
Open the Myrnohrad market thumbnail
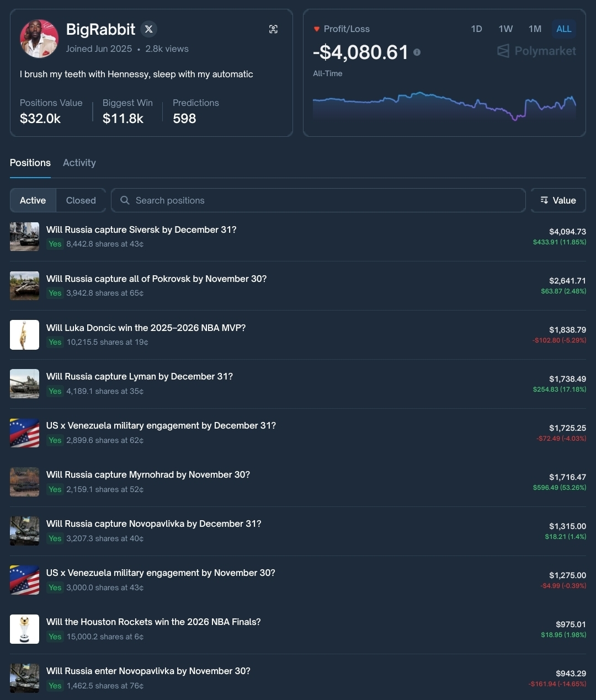(x=24, y=482)
